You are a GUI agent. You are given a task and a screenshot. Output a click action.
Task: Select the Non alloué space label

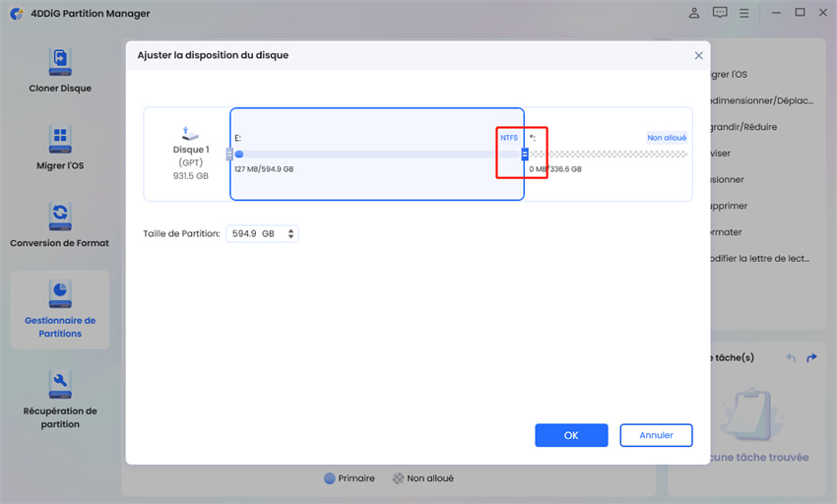[667, 138]
